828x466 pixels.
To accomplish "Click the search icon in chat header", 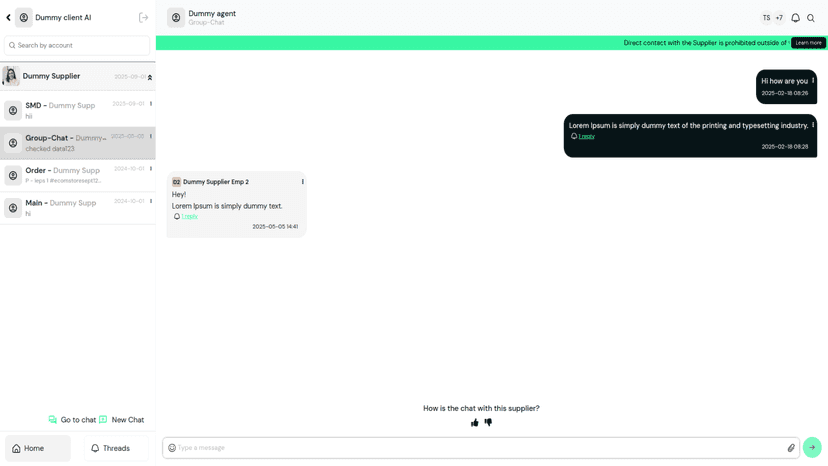I will tap(811, 18).
